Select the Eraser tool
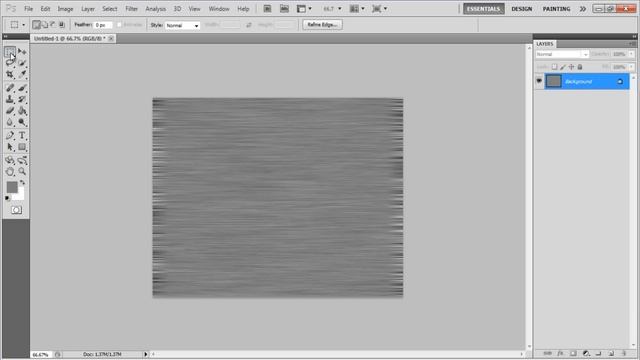640x360 pixels. coord(10,111)
